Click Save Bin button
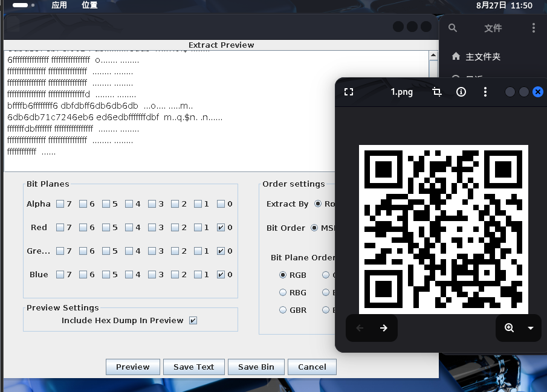Screen dimensions: 547x392 coord(256,367)
